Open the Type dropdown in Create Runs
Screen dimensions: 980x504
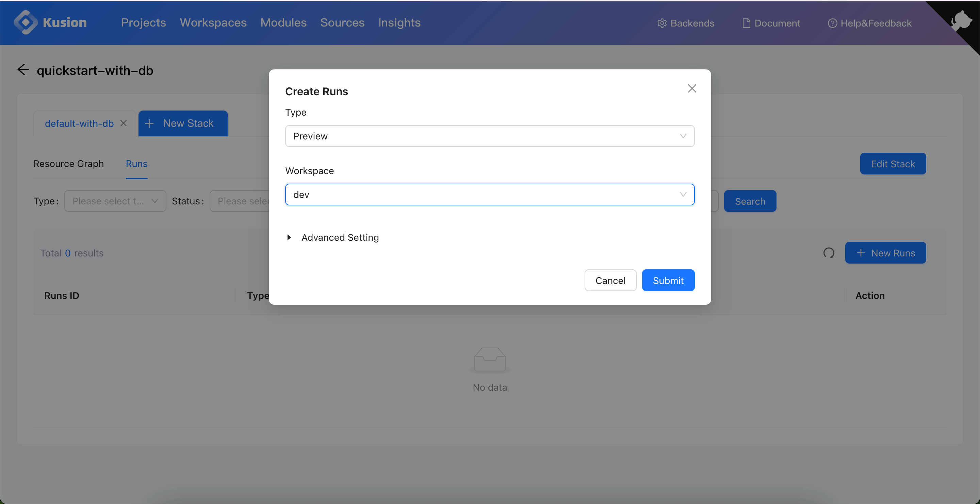coord(489,136)
